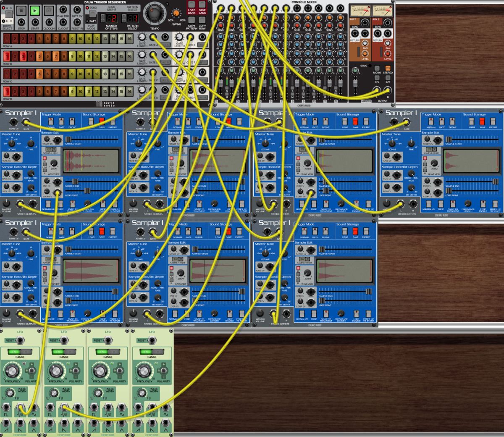The image size is (504, 437).
Task: Click the Copy Pattern button
Action: coord(192,20)
